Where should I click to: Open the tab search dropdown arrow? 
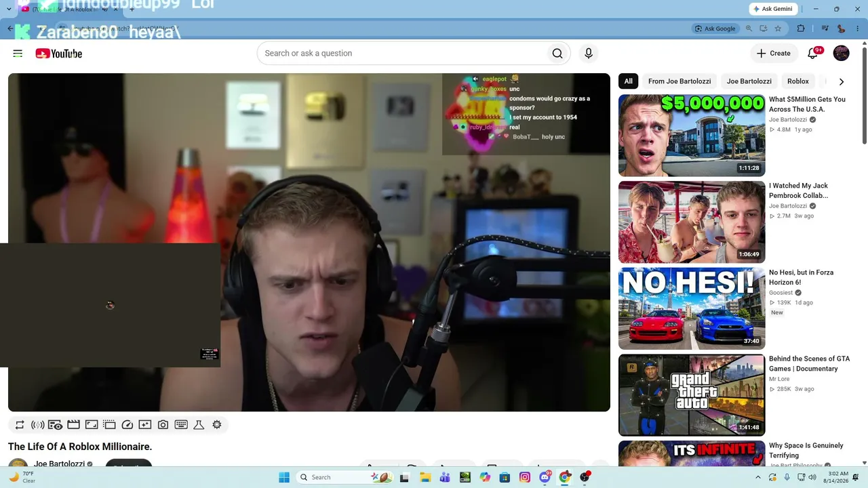tap(9, 9)
